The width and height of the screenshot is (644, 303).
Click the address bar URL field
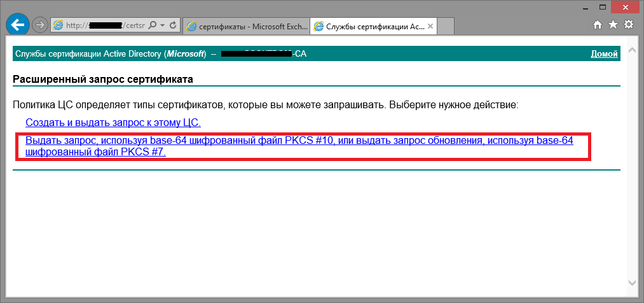[x=105, y=25]
